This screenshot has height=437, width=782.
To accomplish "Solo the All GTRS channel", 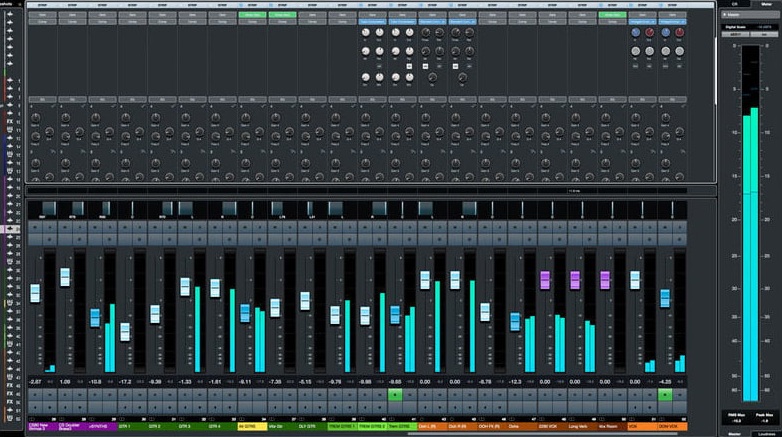I will (260, 227).
